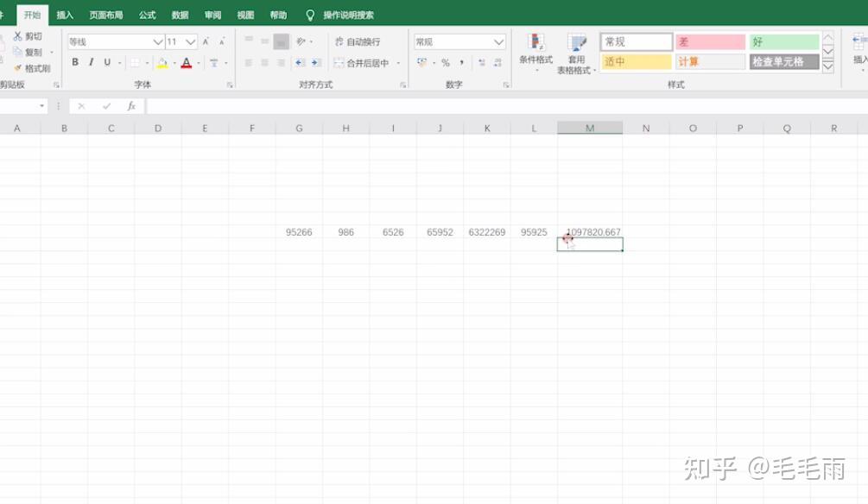Expand the font size dropdown
868x504 pixels.
pyautogui.click(x=190, y=41)
